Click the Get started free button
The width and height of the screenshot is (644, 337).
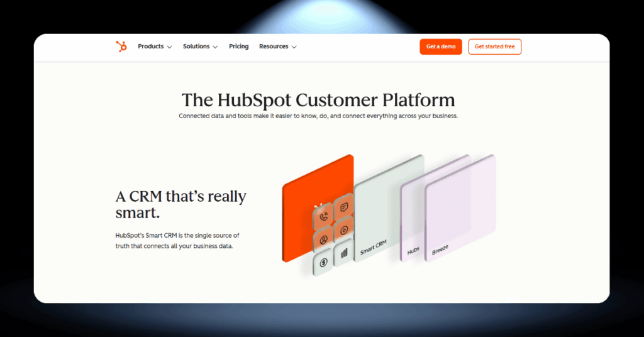coord(495,47)
